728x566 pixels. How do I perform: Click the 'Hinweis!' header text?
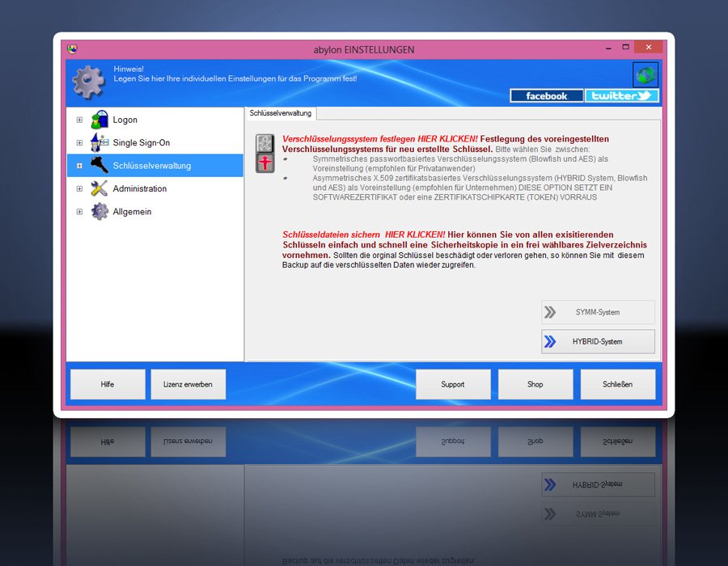click(x=129, y=69)
